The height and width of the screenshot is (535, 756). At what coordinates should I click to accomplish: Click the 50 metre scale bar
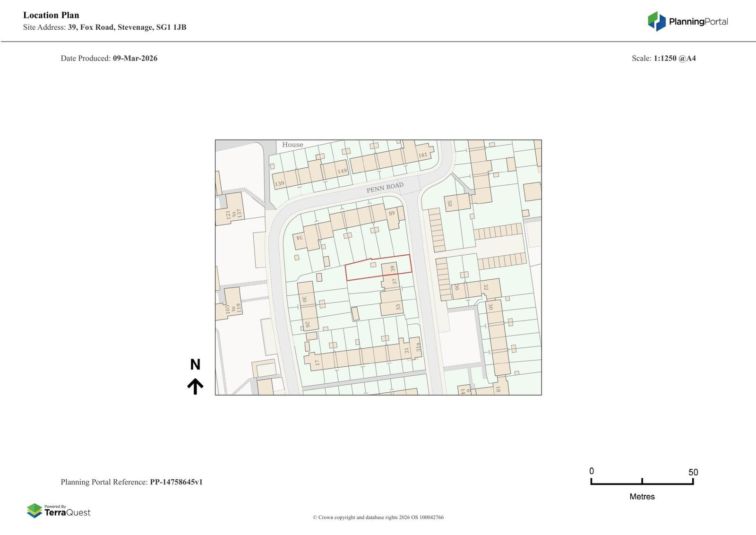[642, 482]
